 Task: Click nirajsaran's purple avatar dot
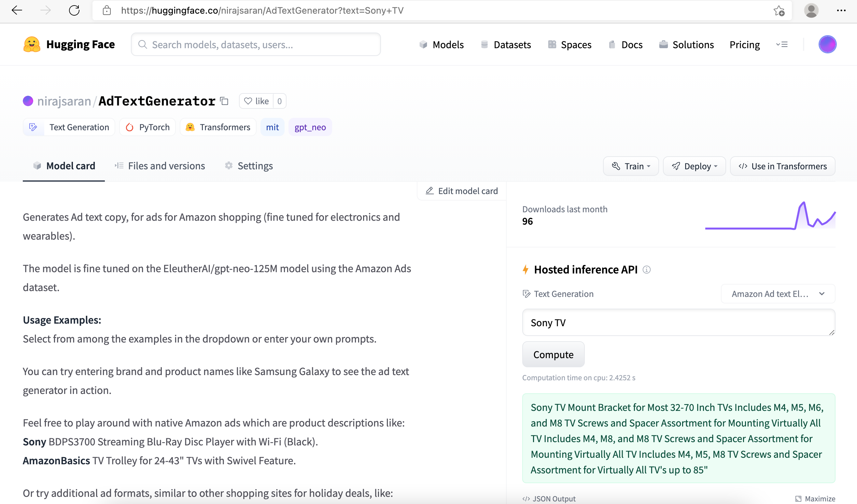coord(28,101)
